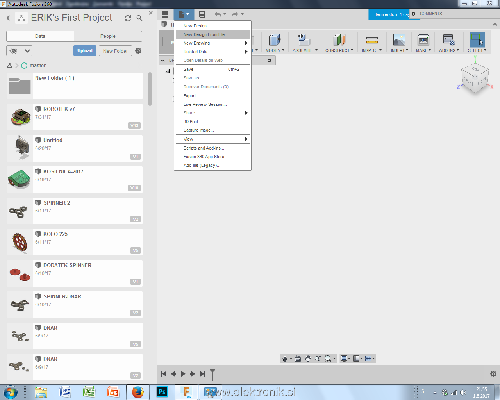This screenshot has width=500, height=400.
Task: Open the Select dropdown arrow
Action: 485,50
